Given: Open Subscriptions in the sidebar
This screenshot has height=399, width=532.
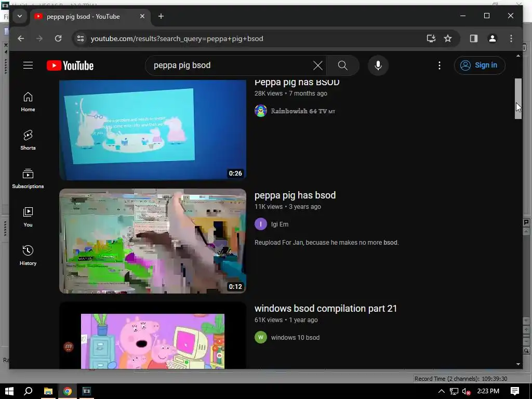Looking at the screenshot, I should (x=28, y=179).
